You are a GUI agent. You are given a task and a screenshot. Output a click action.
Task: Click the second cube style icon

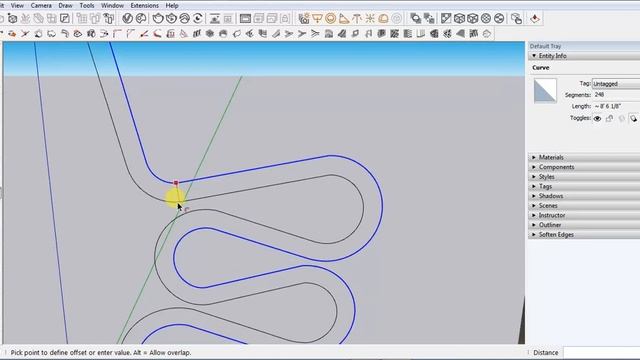tap(472, 18)
